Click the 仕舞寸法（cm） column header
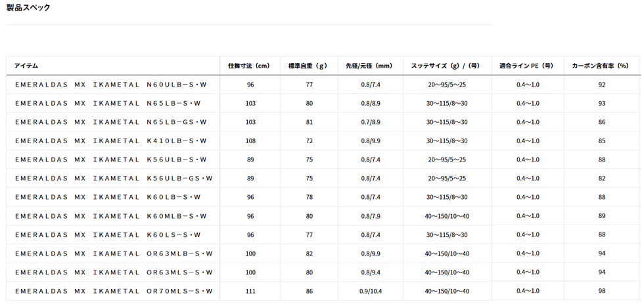Image resolution: width=644 pixels, height=304 pixels. [249, 66]
